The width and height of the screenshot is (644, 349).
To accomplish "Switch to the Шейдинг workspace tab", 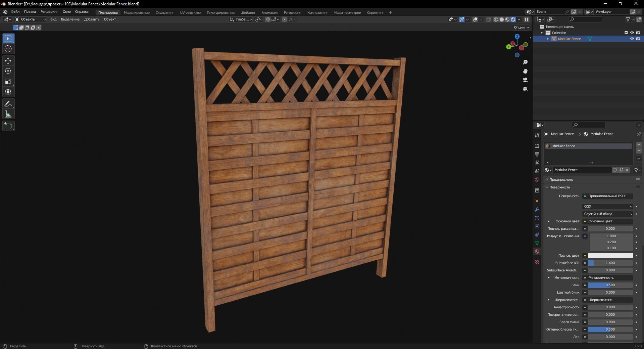I will coord(248,13).
